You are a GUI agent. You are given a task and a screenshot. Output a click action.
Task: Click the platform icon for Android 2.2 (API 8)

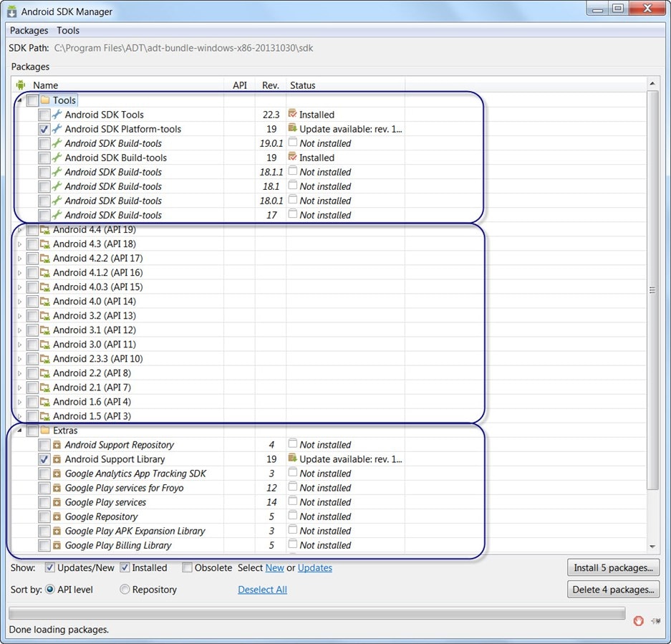[x=45, y=373]
